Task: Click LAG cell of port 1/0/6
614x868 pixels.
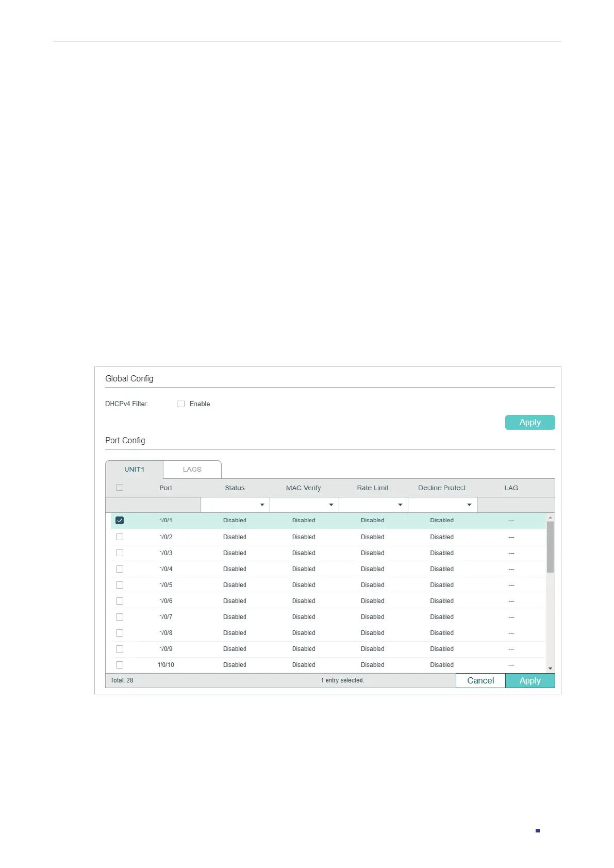Action: pyautogui.click(x=511, y=601)
